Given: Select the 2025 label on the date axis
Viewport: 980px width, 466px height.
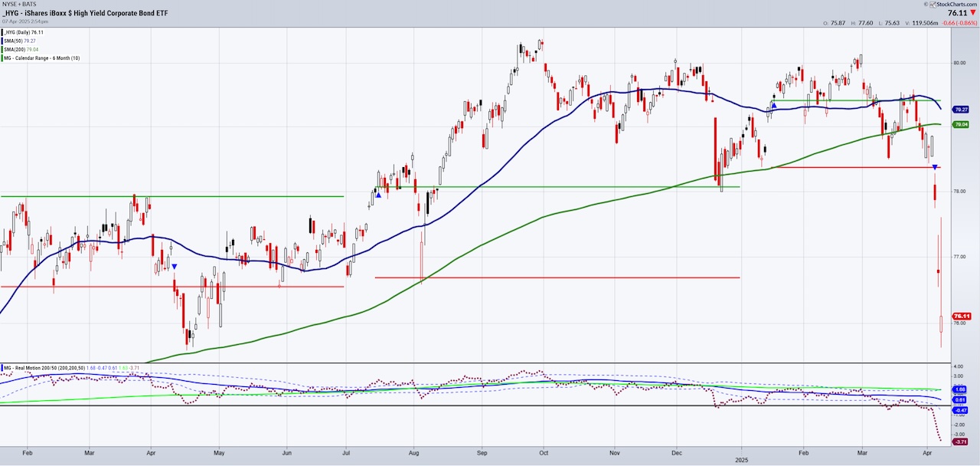Looking at the screenshot, I should [741, 460].
